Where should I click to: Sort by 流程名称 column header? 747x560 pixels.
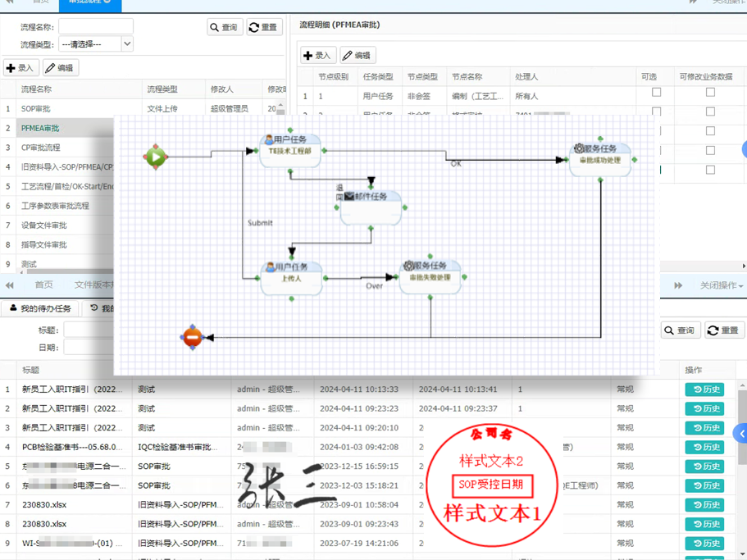79,89
